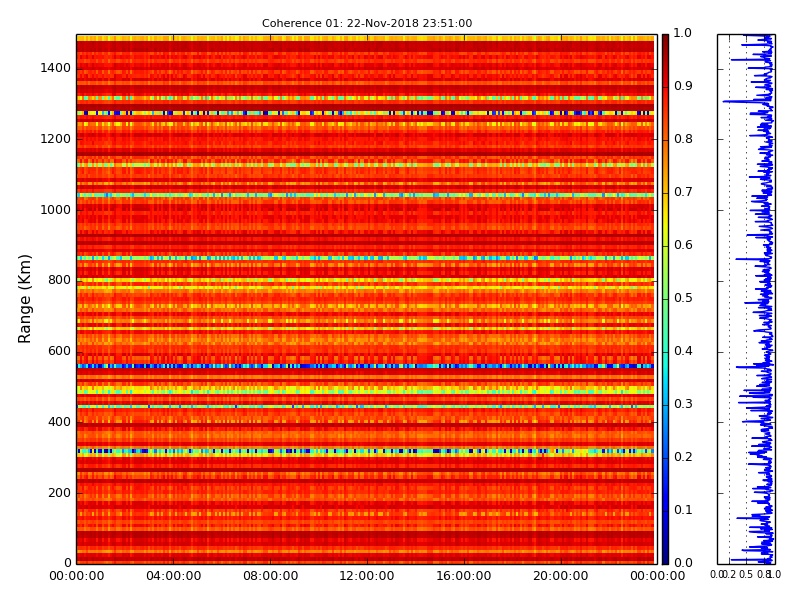Click the time-axis label "20:00:00"
Screen dimensions: 800x600
(561, 576)
